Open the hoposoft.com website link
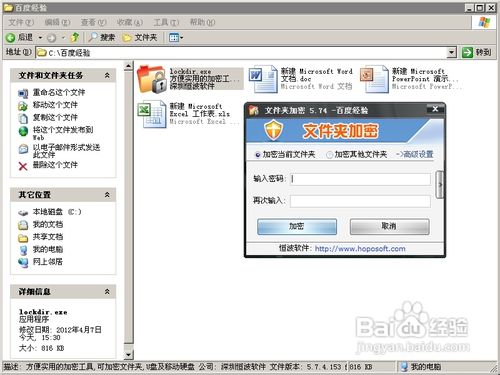Image resolution: width=500 pixels, height=375 pixels. click(x=360, y=249)
